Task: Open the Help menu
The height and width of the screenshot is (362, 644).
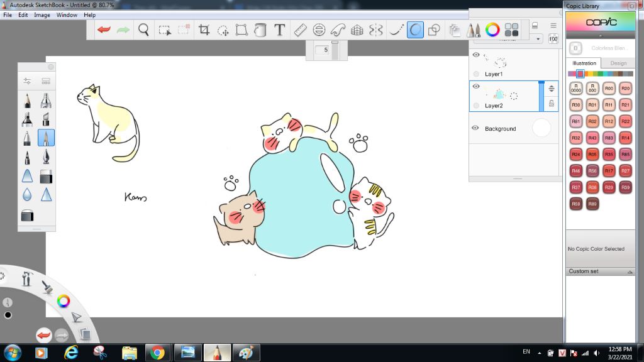Action: coord(89,15)
